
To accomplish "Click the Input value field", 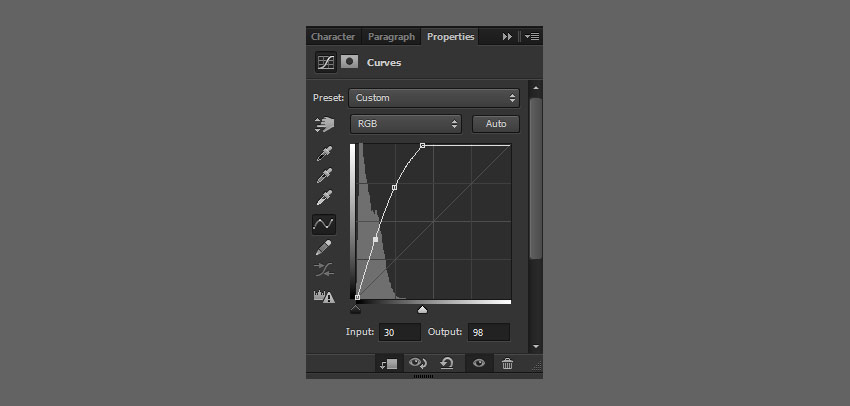I will tap(400, 332).
